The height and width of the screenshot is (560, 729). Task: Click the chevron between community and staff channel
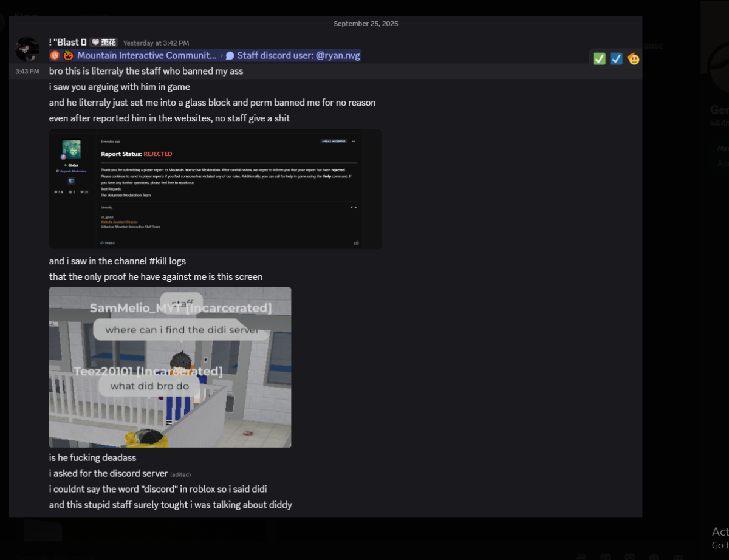point(222,55)
